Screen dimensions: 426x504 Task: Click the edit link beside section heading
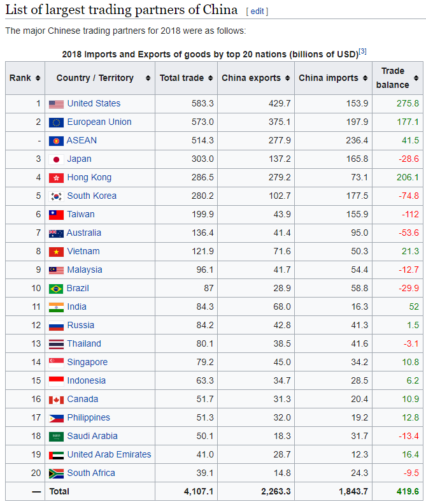coord(257,11)
